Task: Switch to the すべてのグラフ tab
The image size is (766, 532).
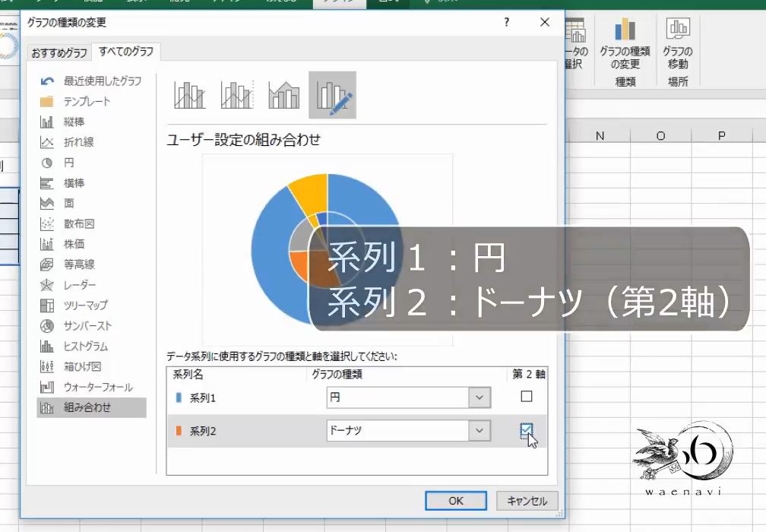Action: click(x=124, y=52)
